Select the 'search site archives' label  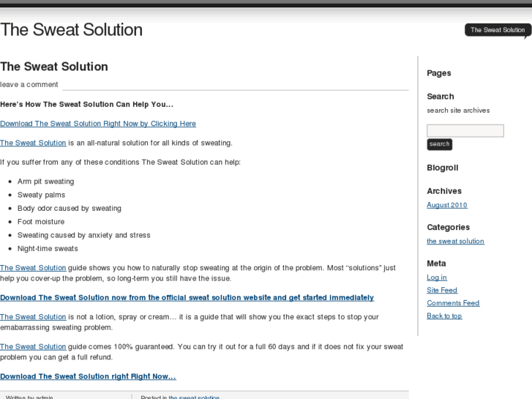point(458,111)
